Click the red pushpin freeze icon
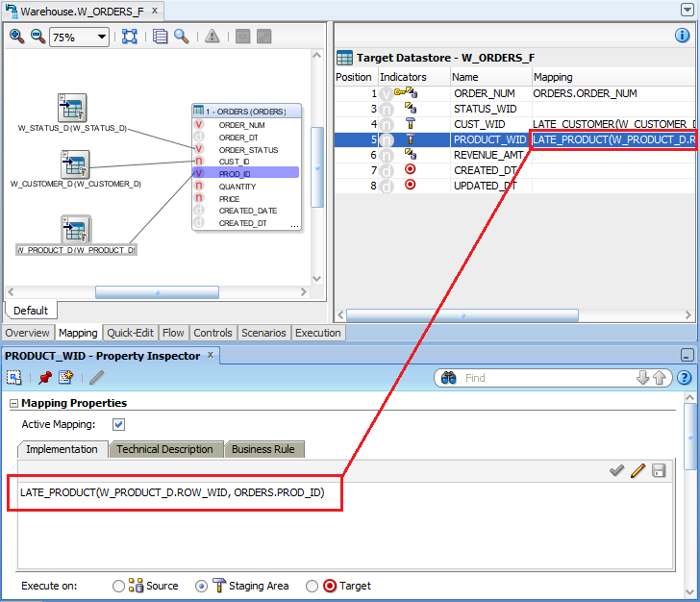 tap(44, 378)
